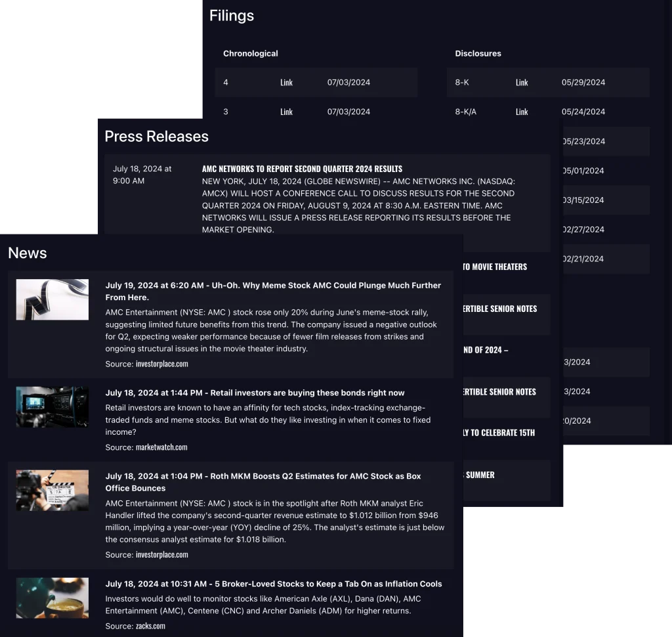The width and height of the screenshot is (672, 637).
Task: Open Link for 8-K/A filing dated 05/24/2024
Action: click(522, 112)
